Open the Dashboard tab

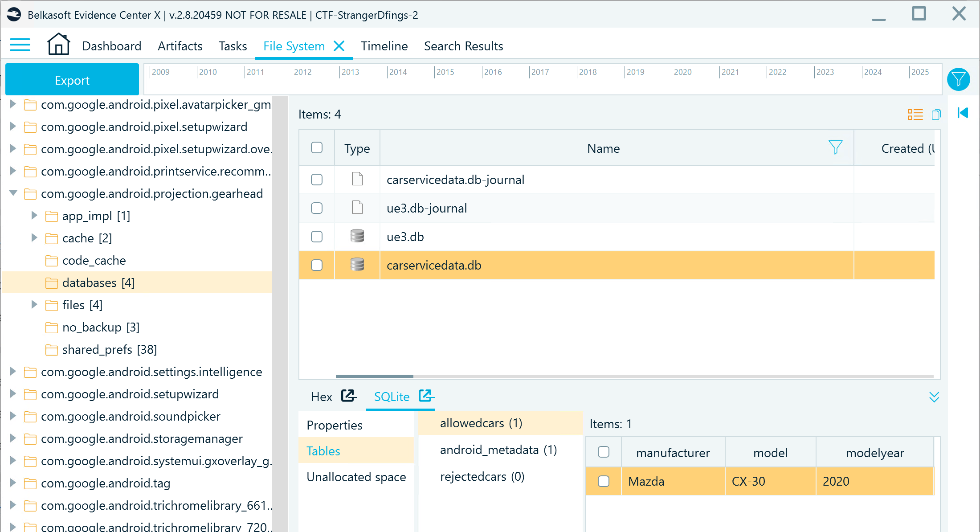[112, 46]
